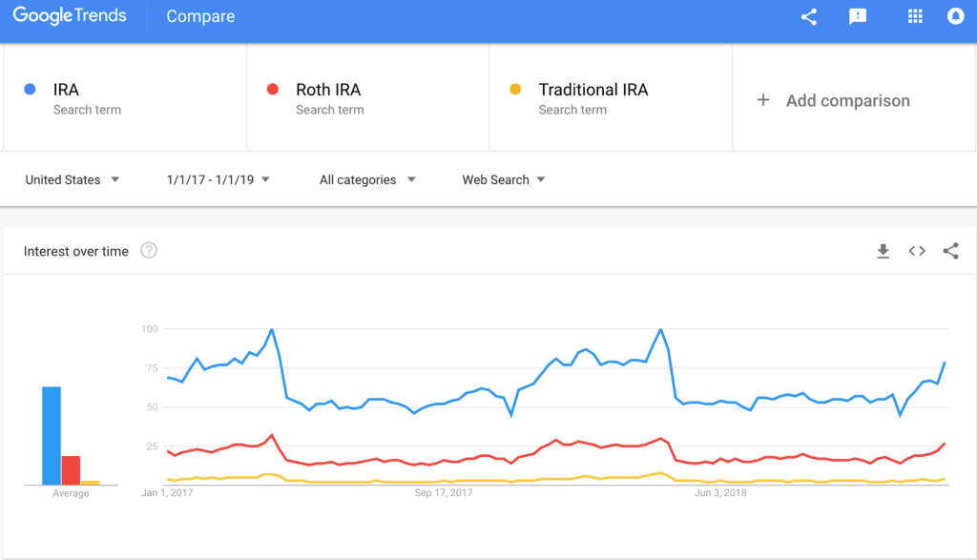Click the plus icon for Add comparison
This screenshot has height=560, width=977.
point(763,100)
